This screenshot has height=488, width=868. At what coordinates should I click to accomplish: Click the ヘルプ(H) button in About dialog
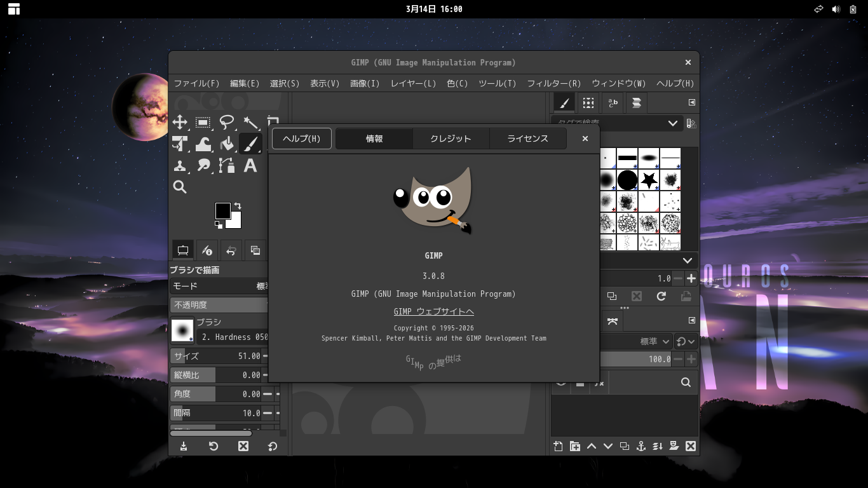click(x=302, y=139)
